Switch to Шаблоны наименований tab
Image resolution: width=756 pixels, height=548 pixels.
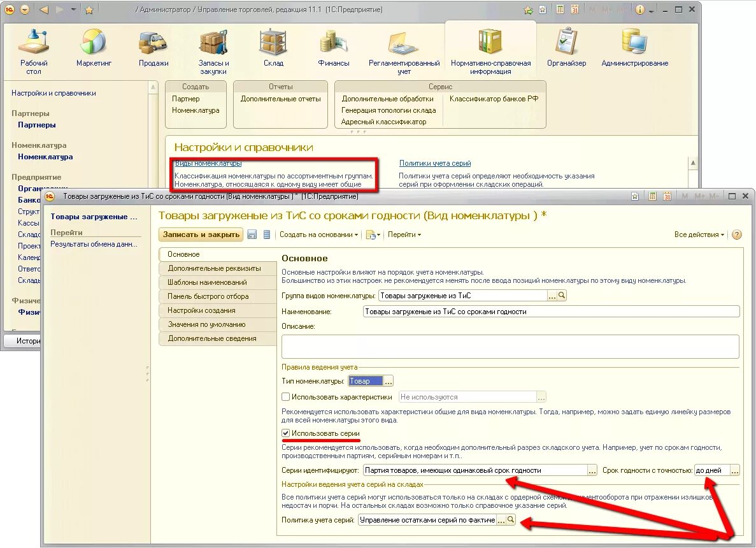coord(217,282)
